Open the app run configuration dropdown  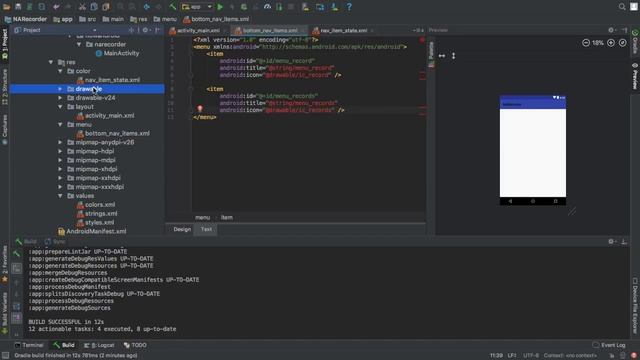[x=197, y=7]
